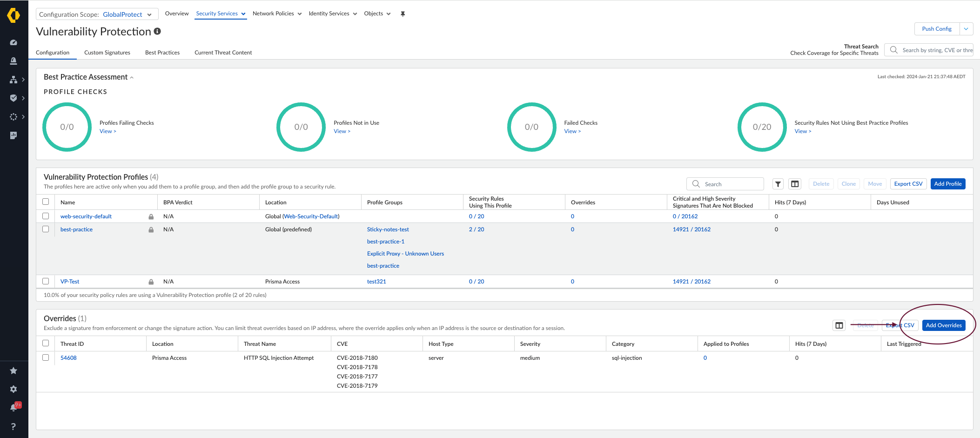
Task: Tick checkbox for threat ID 54608
Action: tap(46, 357)
